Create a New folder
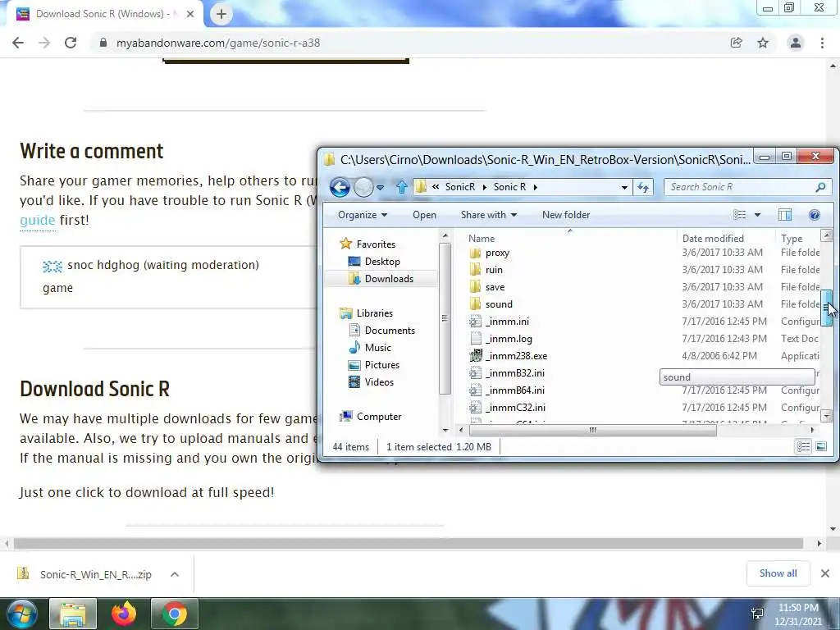Image resolution: width=840 pixels, height=630 pixels. coord(566,215)
